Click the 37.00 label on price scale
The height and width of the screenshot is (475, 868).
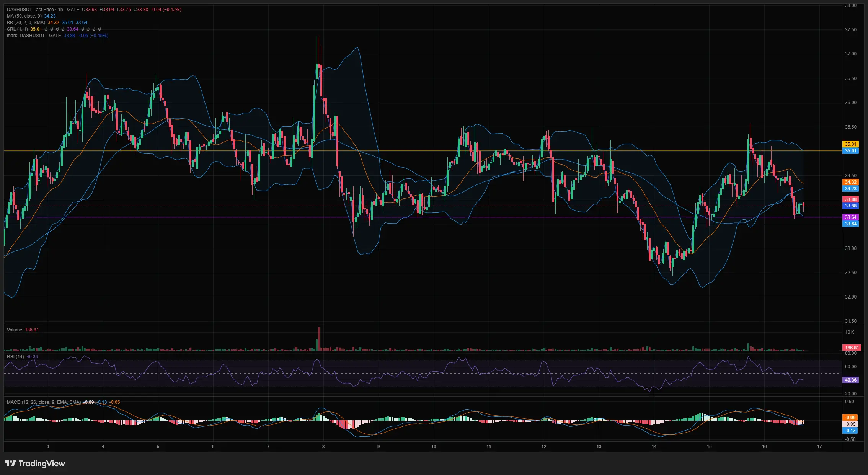[x=850, y=54]
